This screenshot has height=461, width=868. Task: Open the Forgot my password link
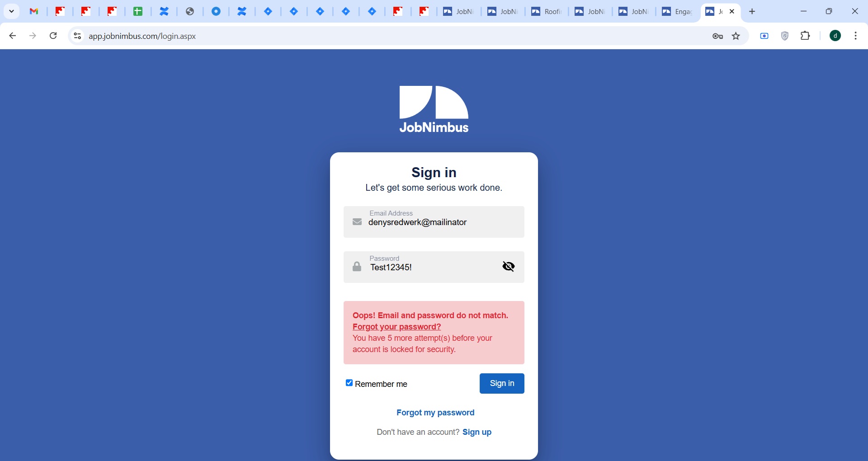click(435, 413)
